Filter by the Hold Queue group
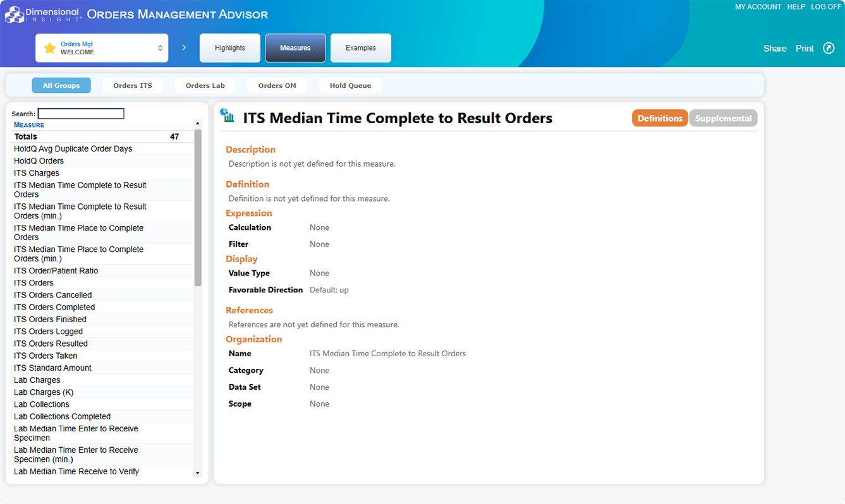Screen dimensions: 845x504 click(350, 85)
